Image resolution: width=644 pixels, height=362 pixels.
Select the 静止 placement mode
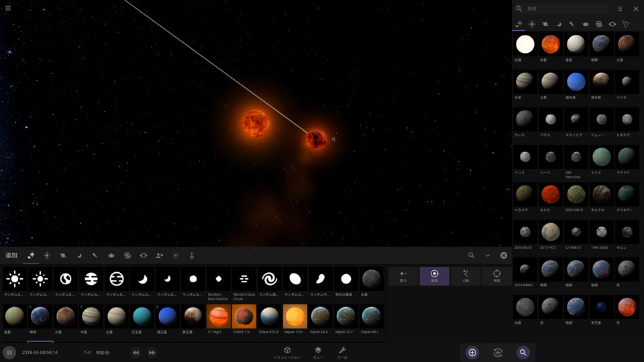pos(403,276)
